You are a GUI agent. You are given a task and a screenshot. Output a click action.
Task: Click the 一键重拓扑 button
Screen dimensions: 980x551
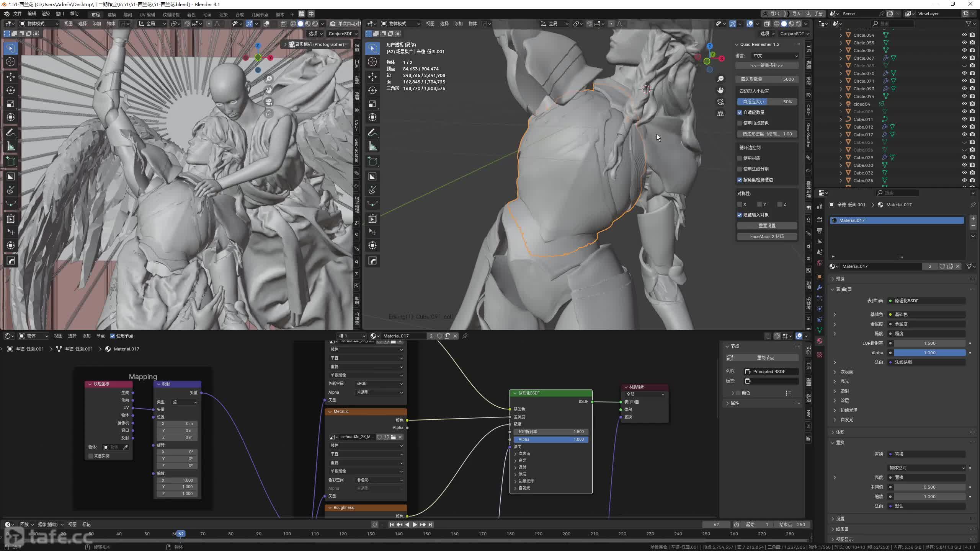pyautogui.click(x=767, y=65)
